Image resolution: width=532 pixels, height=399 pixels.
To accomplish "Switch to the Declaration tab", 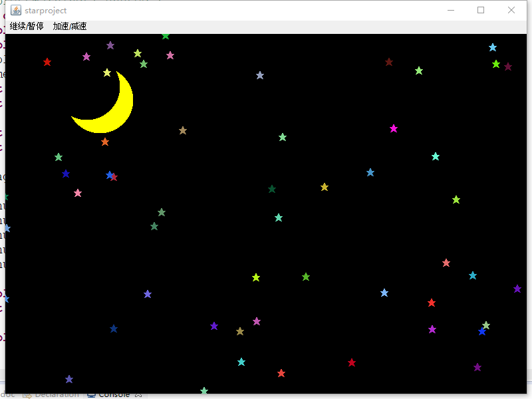I will tap(53, 394).
